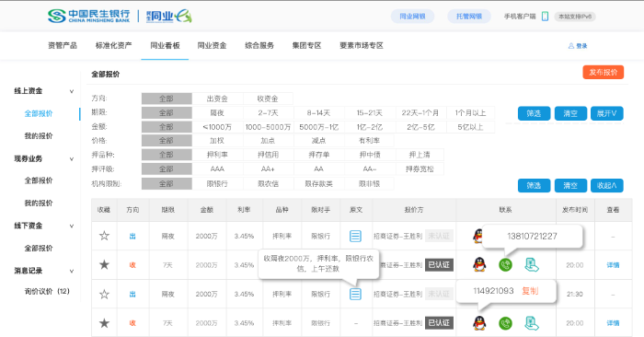644x337 pixels.
Task: Click the 筛选 button next to 展开V
Action: click(534, 113)
